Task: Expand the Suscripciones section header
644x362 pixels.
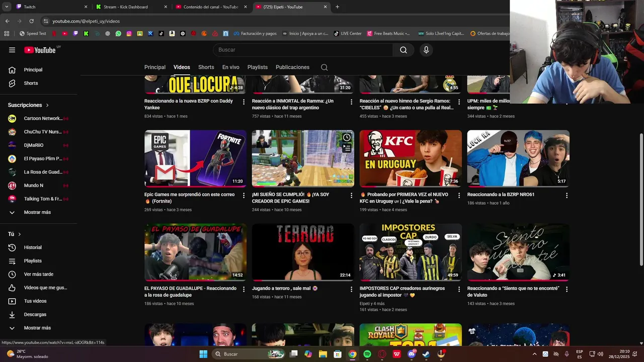Action: [x=28, y=105]
